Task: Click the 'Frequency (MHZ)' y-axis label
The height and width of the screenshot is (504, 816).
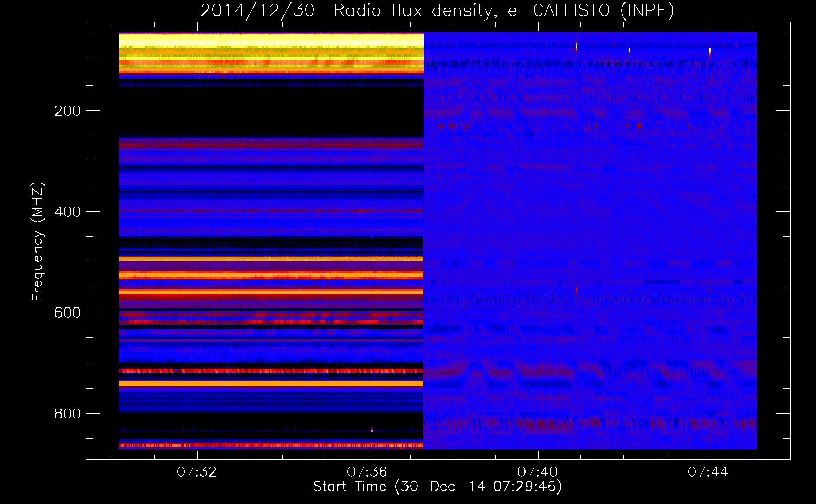Action: (37, 242)
